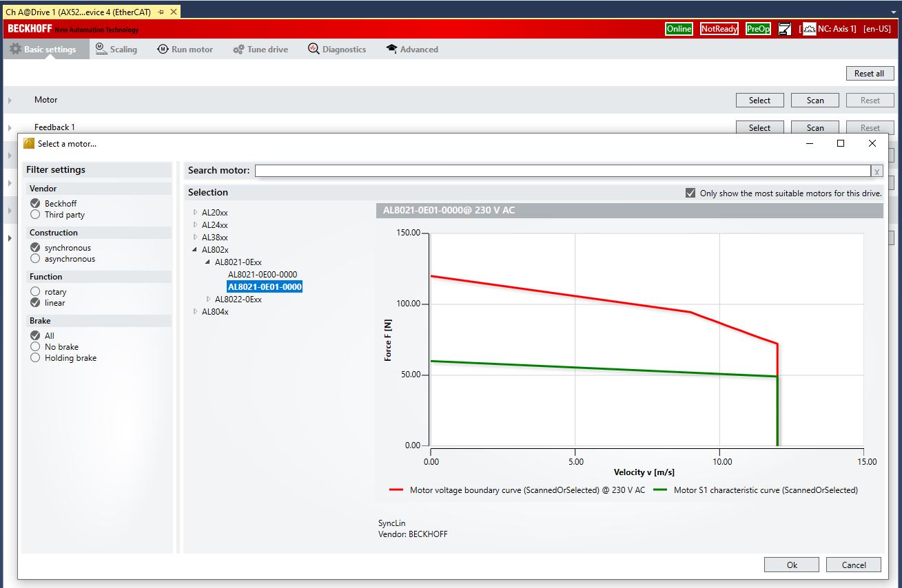The width and height of the screenshot is (902, 588).
Task: Select the linear function option
Action: (x=35, y=303)
